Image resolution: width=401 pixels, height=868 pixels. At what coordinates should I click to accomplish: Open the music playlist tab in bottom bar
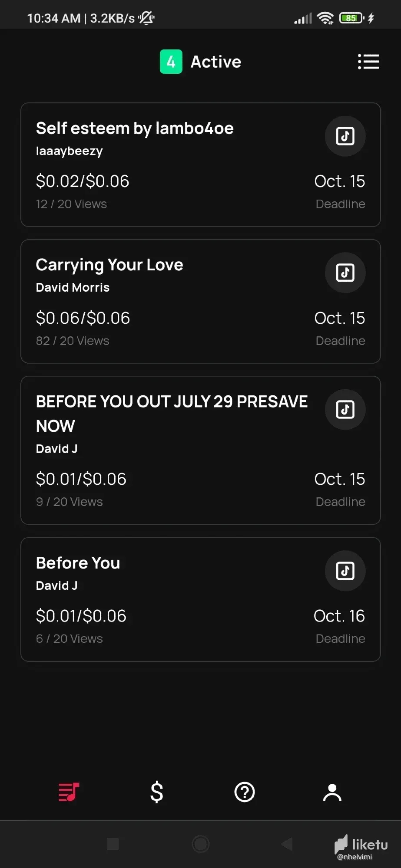tap(69, 792)
